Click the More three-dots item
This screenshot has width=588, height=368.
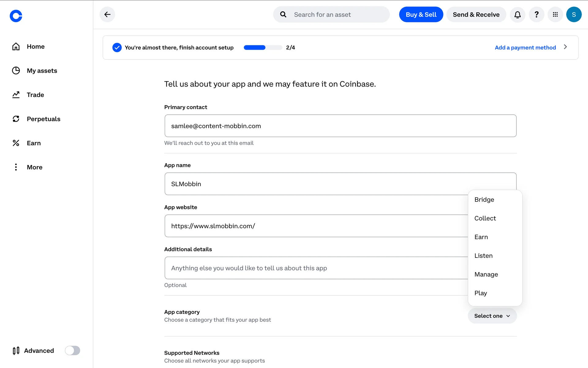(x=34, y=167)
